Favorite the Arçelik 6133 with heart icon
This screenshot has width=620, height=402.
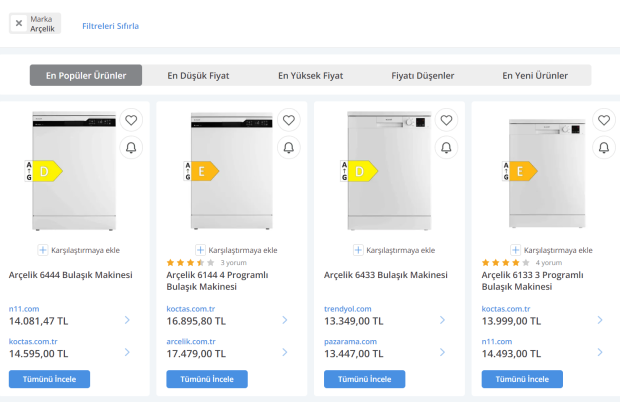pos(604,120)
